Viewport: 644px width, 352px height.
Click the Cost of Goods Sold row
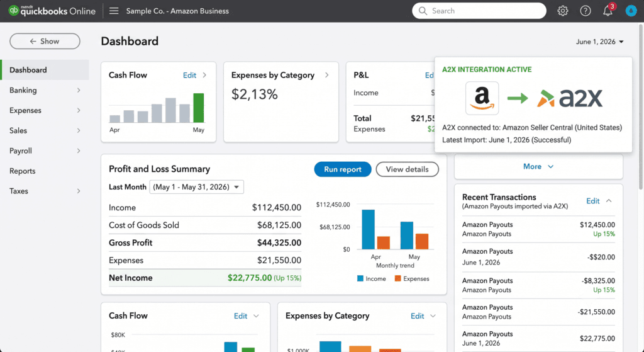coord(205,225)
